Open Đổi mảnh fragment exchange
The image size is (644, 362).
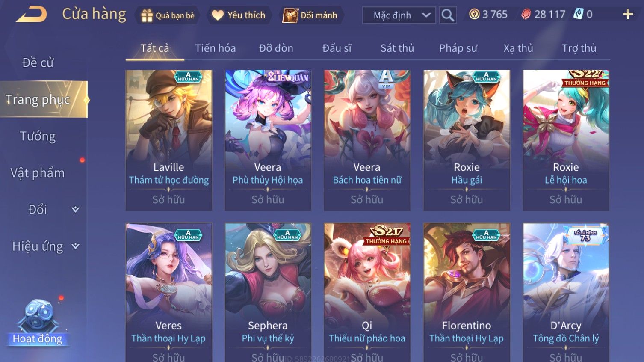click(310, 15)
